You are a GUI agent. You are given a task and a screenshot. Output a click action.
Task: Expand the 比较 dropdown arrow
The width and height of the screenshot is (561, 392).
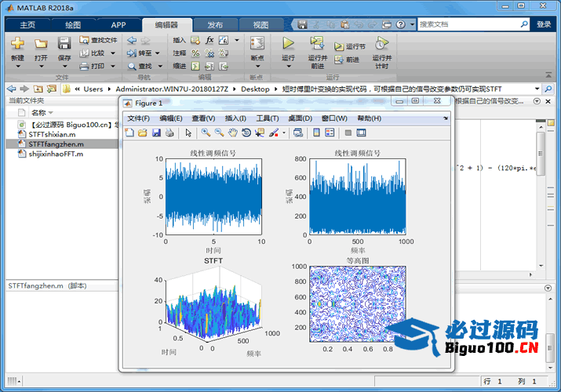113,53
